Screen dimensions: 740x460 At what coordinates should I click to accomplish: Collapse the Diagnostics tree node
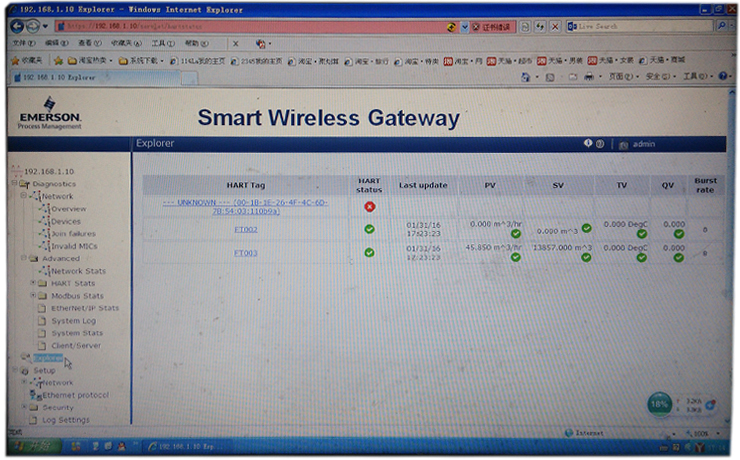coord(14,184)
